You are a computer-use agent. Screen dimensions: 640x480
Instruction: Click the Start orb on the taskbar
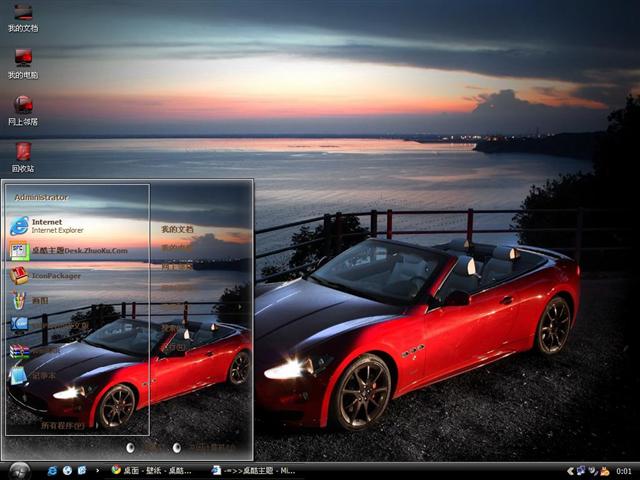19,470
